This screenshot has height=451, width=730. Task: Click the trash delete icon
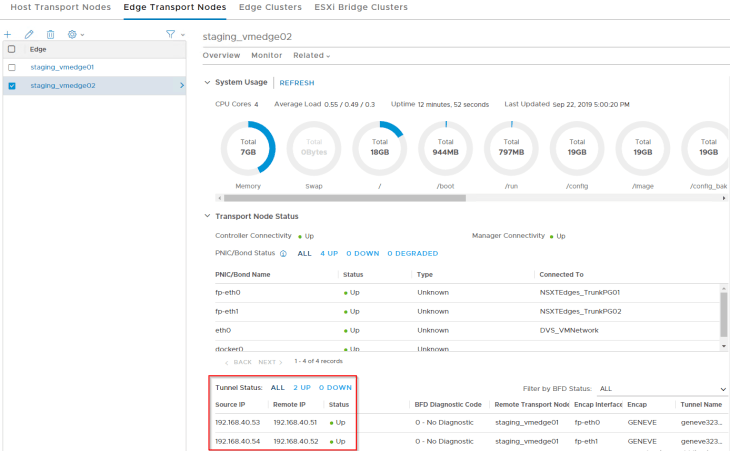(x=50, y=34)
